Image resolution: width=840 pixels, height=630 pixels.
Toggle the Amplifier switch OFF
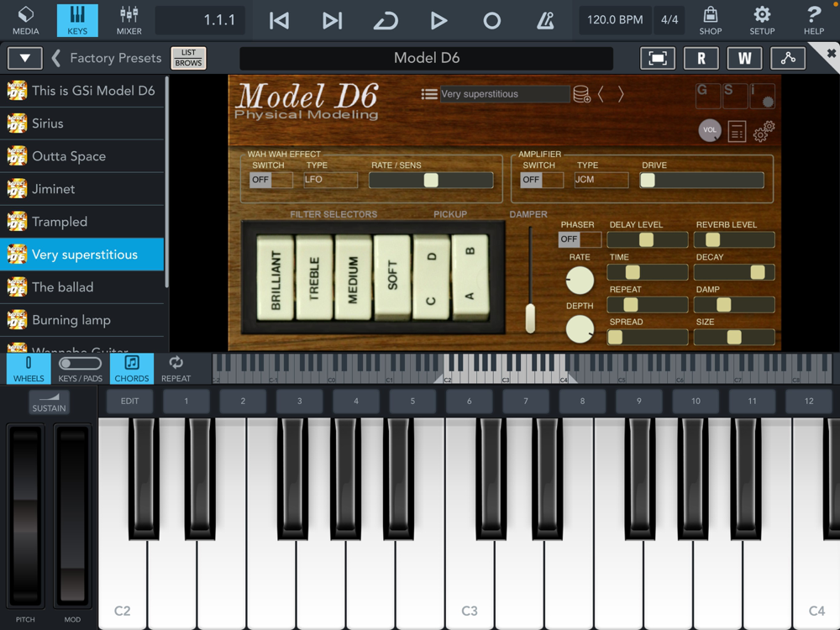[542, 180]
